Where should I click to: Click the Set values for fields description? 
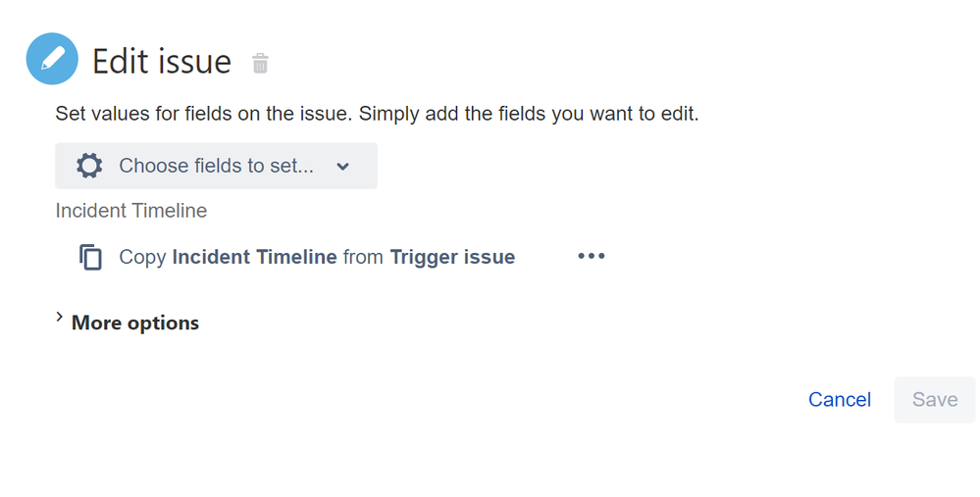point(377,114)
